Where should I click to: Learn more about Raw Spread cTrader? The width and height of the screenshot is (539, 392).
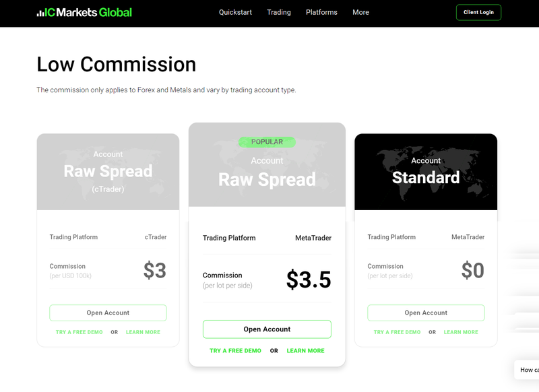[x=143, y=332]
